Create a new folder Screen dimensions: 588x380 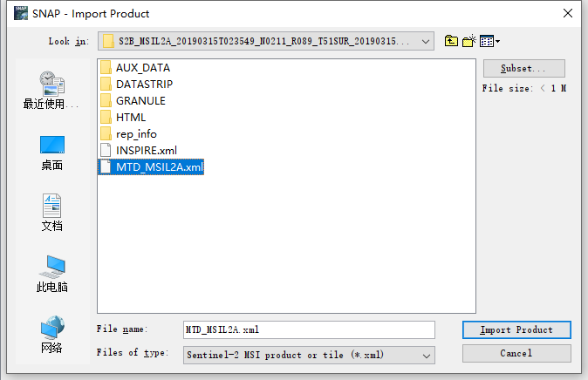[x=469, y=41]
